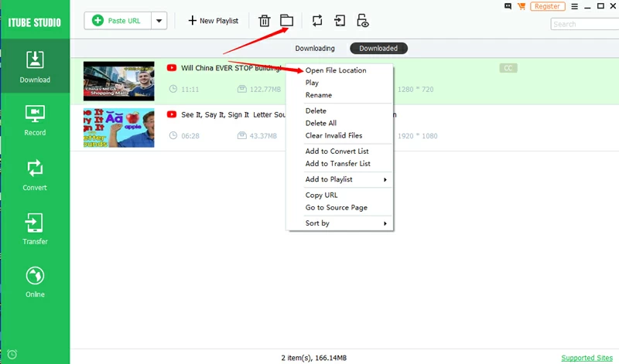Open the Record section in sidebar

35,121
